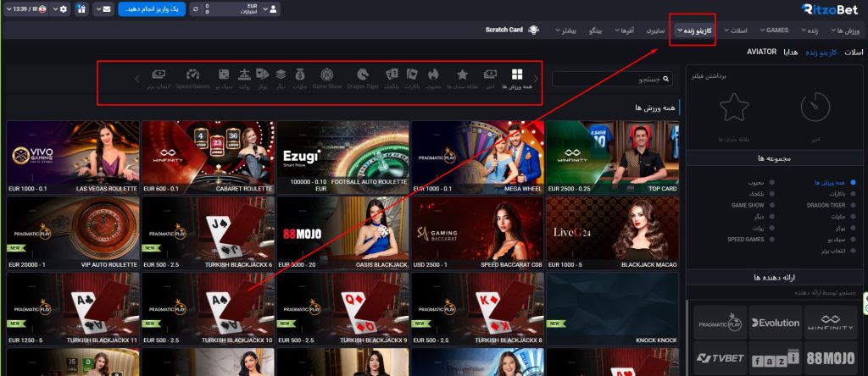
Task: Choose the Sic Bo dice category icon
Action: click(x=224, y=75)
